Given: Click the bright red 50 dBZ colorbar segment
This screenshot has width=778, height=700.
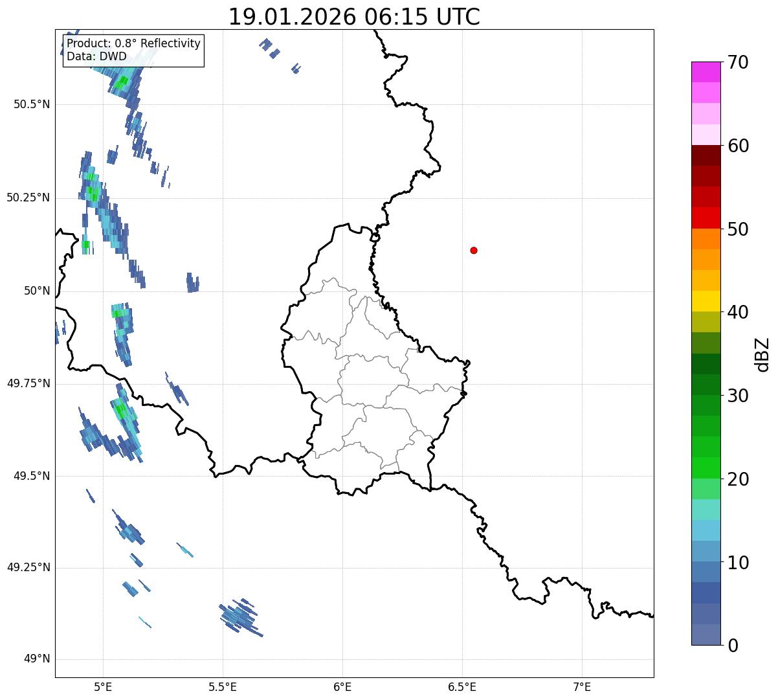Looking at the screenshot, I should [706, 218].
